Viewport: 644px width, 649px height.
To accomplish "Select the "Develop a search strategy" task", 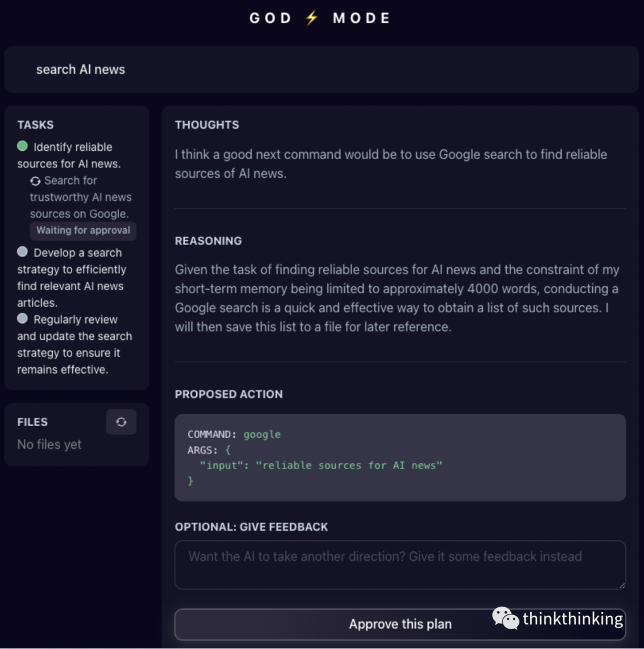I will 72,278.
